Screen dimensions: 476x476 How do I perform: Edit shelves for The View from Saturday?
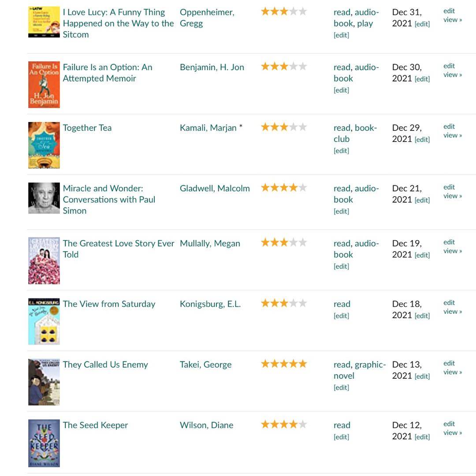341,316
